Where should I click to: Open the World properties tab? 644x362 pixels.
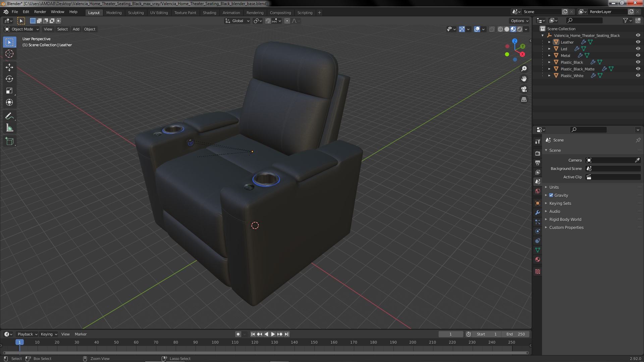[x=538, y=191]
